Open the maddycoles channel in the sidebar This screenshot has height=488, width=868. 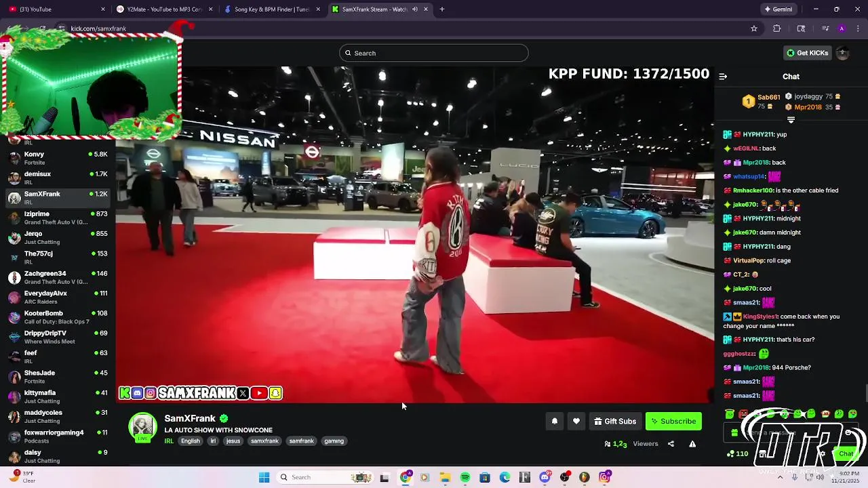point(58,416)
